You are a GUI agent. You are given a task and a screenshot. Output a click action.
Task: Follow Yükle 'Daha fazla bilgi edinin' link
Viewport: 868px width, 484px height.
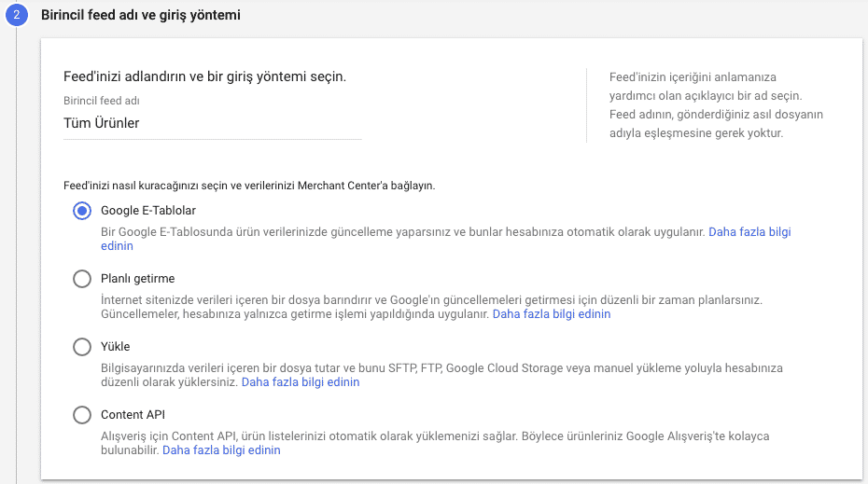[x=301, y=382]
